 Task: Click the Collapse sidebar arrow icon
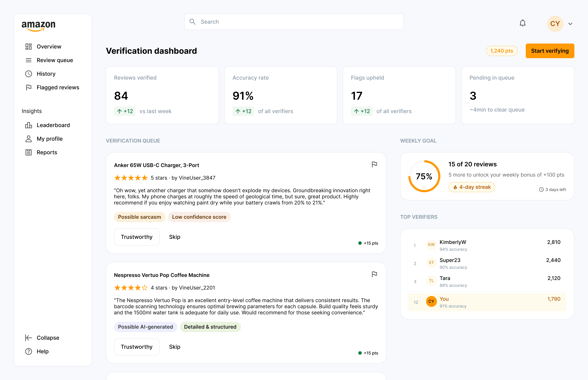coord(29,337)
